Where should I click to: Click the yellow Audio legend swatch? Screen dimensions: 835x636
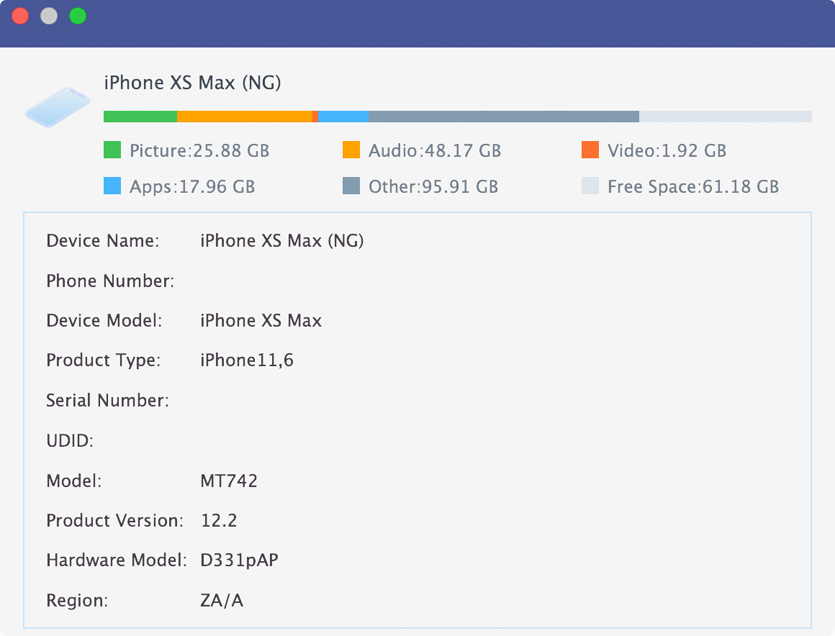[x=351, y=151]
